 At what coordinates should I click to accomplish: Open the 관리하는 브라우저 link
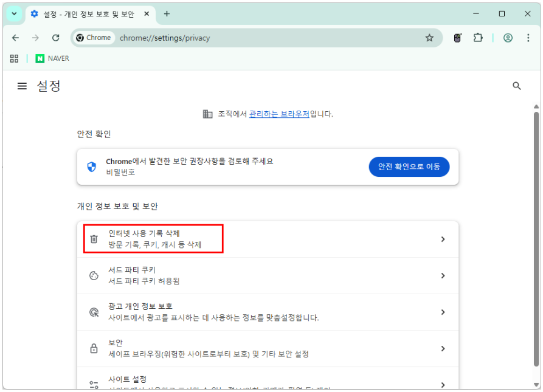(279, 114)
